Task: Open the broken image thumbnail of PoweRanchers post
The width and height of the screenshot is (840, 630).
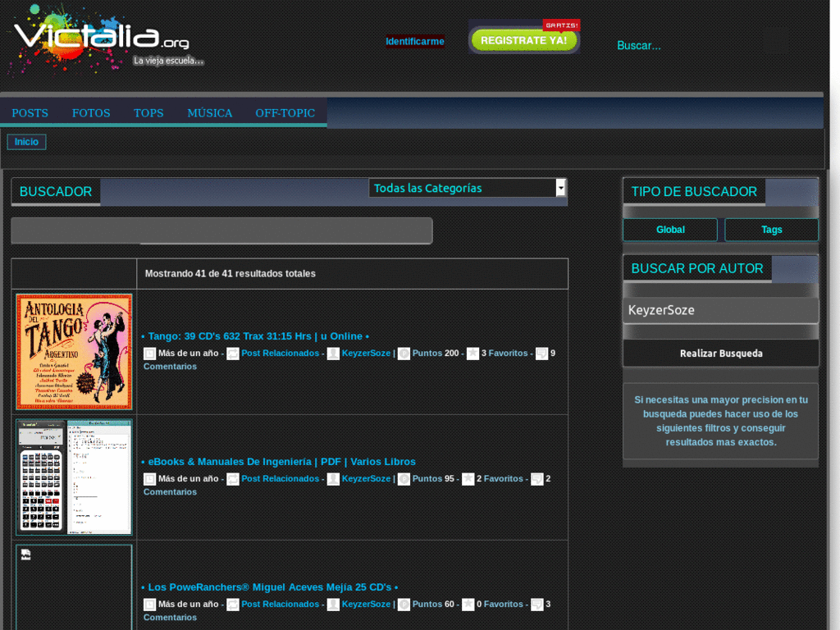Action: pyautogui.click(x=74, y=587)
